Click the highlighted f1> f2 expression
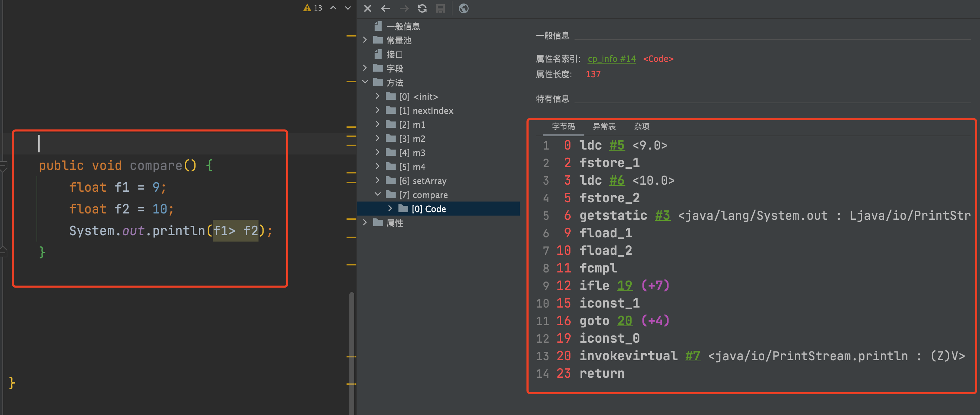 tap(235, 231)
